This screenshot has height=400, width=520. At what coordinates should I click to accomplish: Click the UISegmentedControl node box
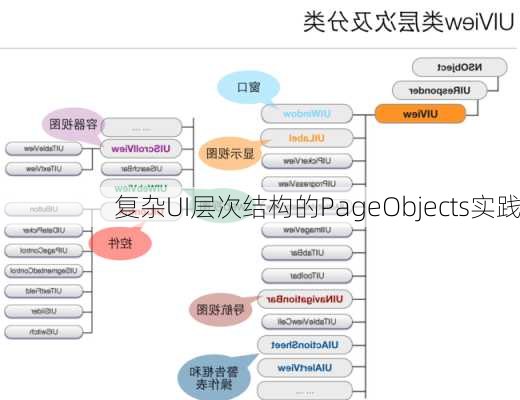pos(44,271)
